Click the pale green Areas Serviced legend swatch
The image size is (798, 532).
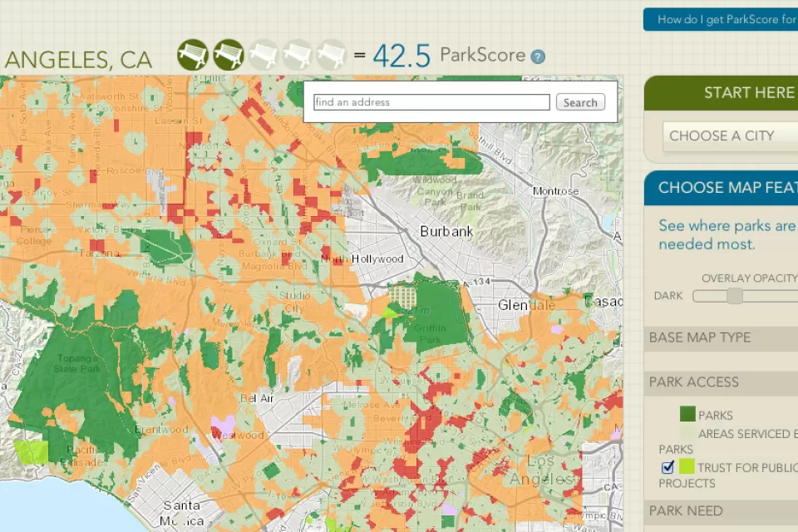click(x=687, y=433)
